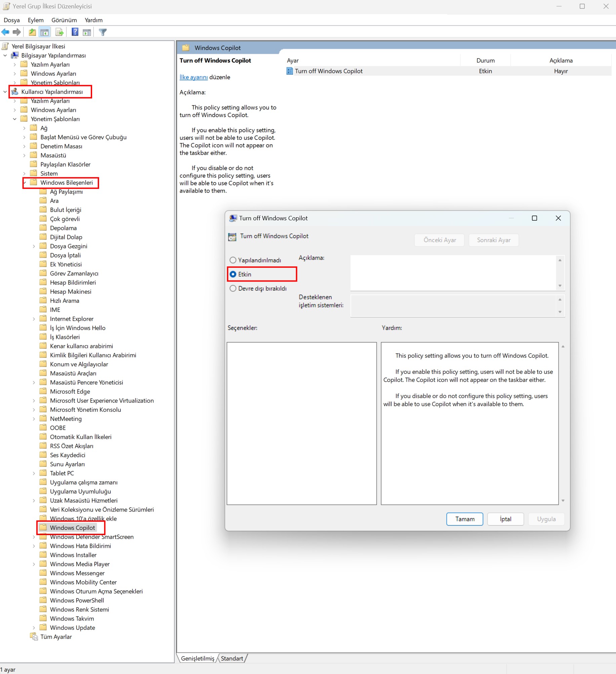
Task: Open the Eylem menu
Action: coord(36,20)
